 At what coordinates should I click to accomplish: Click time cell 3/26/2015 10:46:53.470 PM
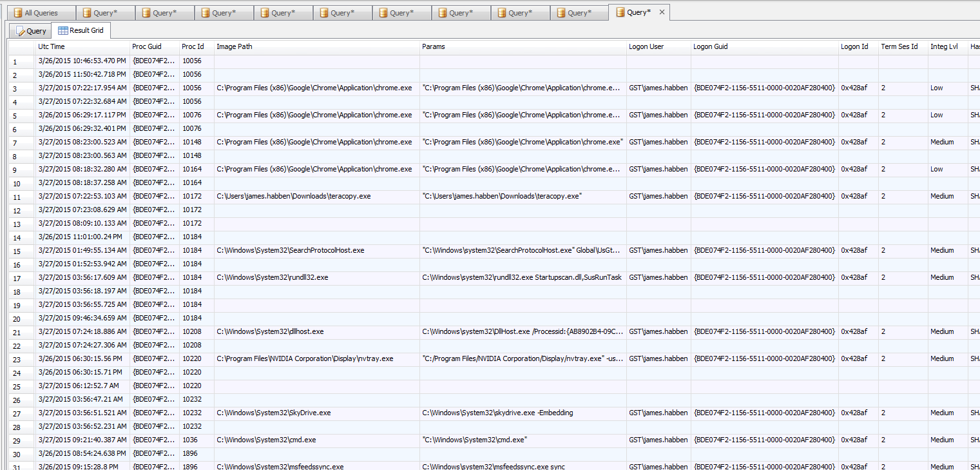coord(82,61)
